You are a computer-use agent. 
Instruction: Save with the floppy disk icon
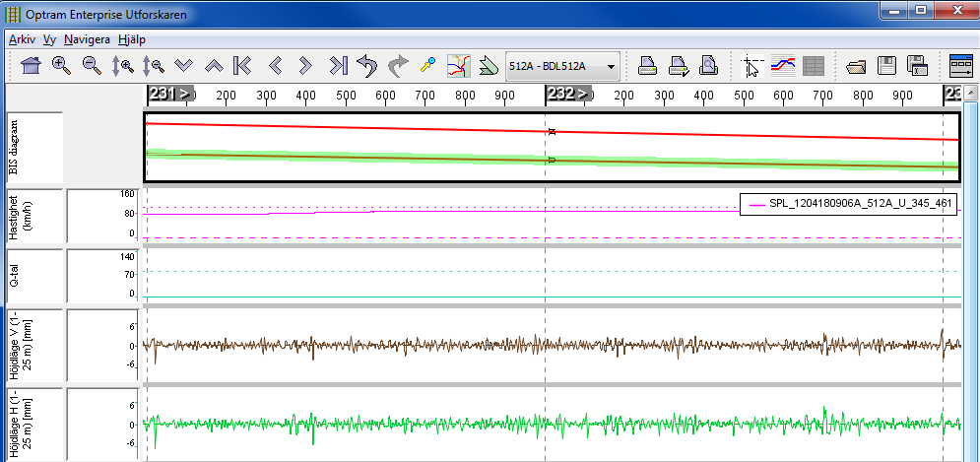pos(887,66)
